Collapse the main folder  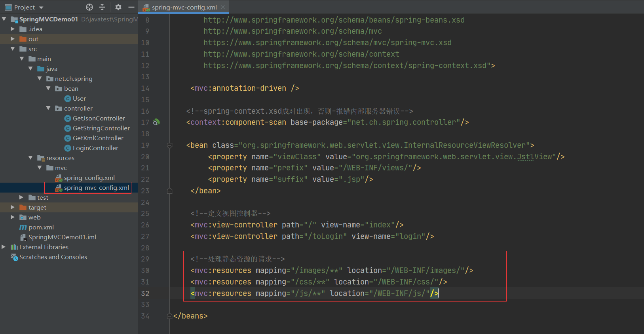[x=22, y=59]
